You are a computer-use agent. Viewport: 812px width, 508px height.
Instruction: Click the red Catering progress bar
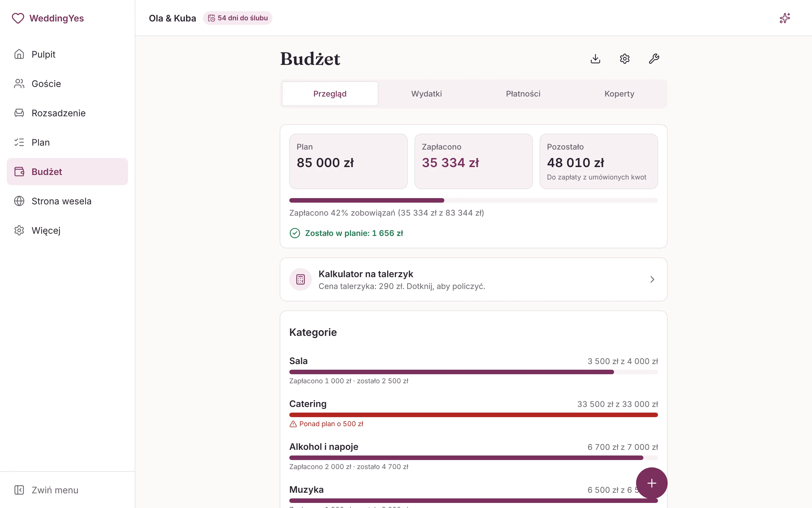point(473,415)
